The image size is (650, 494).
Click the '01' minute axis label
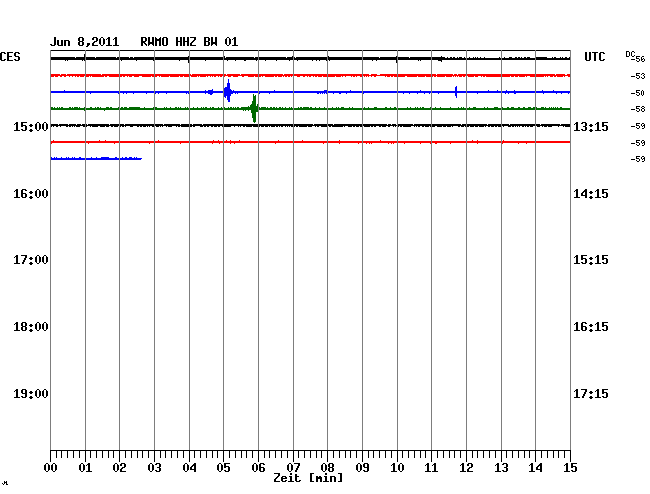coord(85,468)
